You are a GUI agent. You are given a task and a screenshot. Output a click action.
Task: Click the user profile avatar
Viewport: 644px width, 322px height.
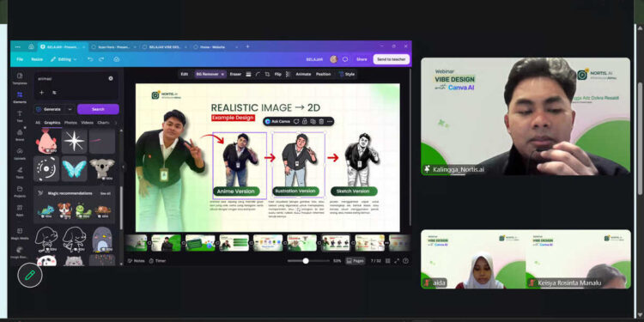click(333, 59)
